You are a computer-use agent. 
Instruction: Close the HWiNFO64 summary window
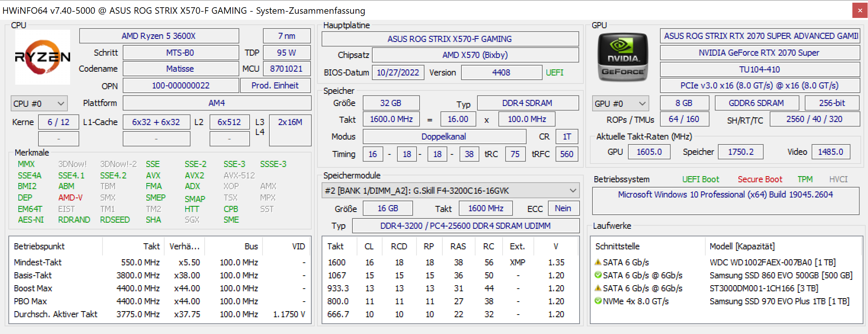860,11
